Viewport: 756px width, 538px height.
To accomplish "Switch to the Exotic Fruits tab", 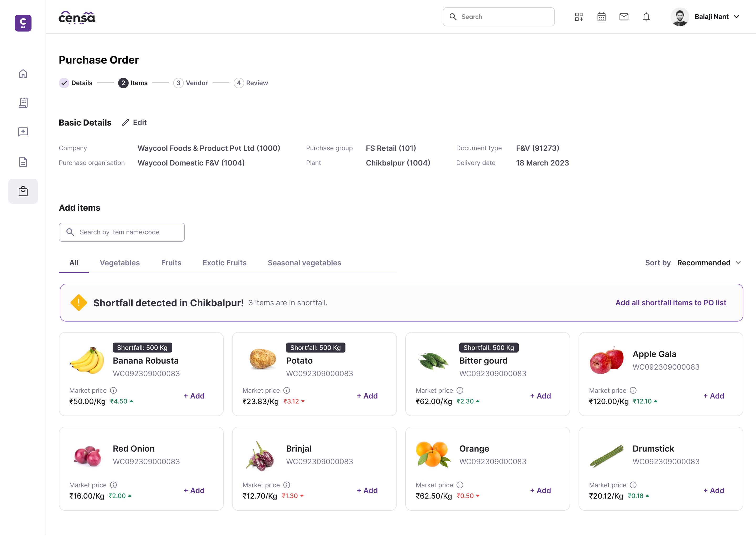I will 224,263.
